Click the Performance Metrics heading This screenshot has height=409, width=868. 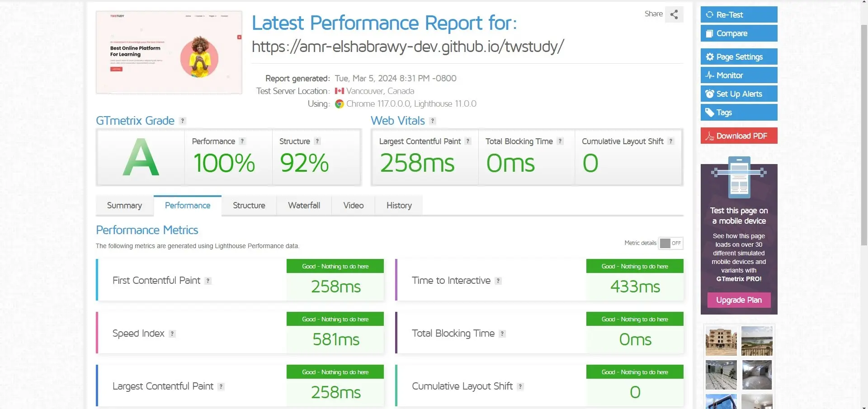point(147,230)
